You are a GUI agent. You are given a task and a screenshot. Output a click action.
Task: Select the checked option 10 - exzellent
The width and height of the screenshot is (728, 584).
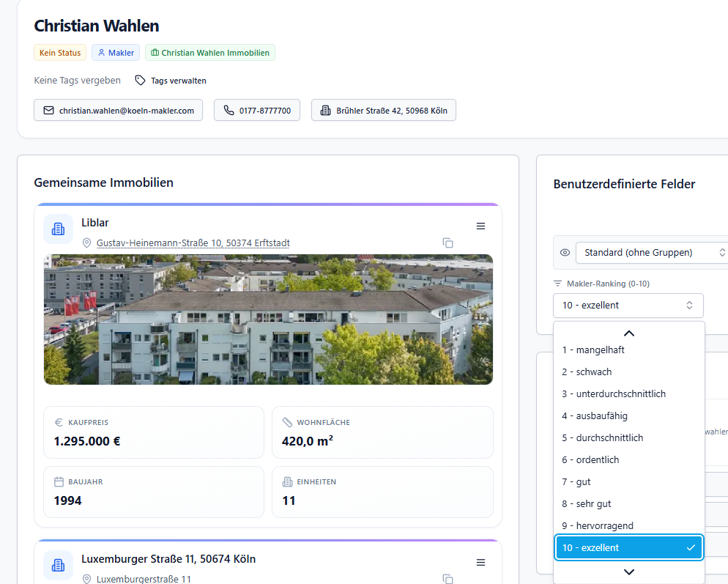coord(628,548)
